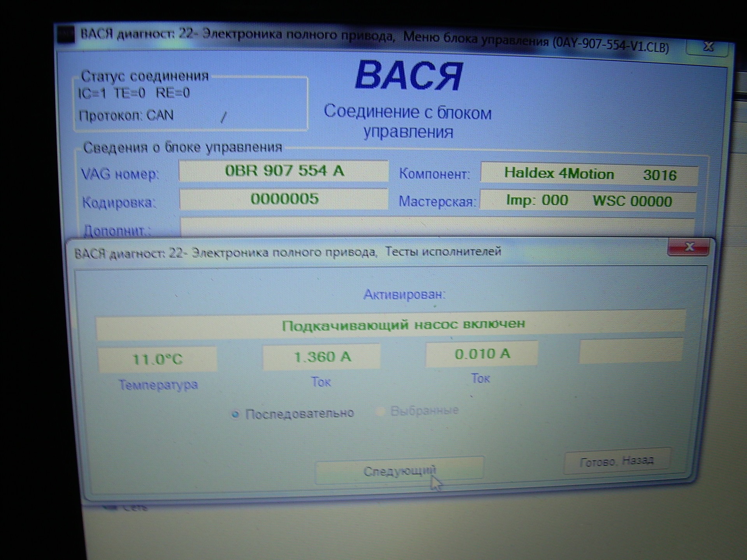Click the Температура label
The height and width of the screenshot is (560, 747).
tap(158, 385)
